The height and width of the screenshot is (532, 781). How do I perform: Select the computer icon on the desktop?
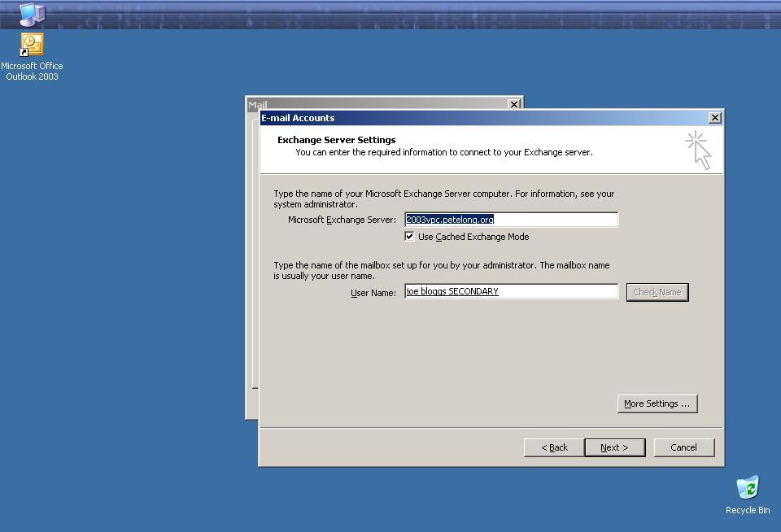click(x=32, y=15)
